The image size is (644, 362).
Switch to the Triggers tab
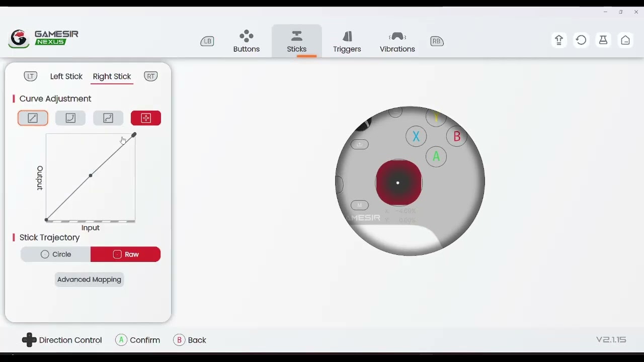[x=347, y=41]
